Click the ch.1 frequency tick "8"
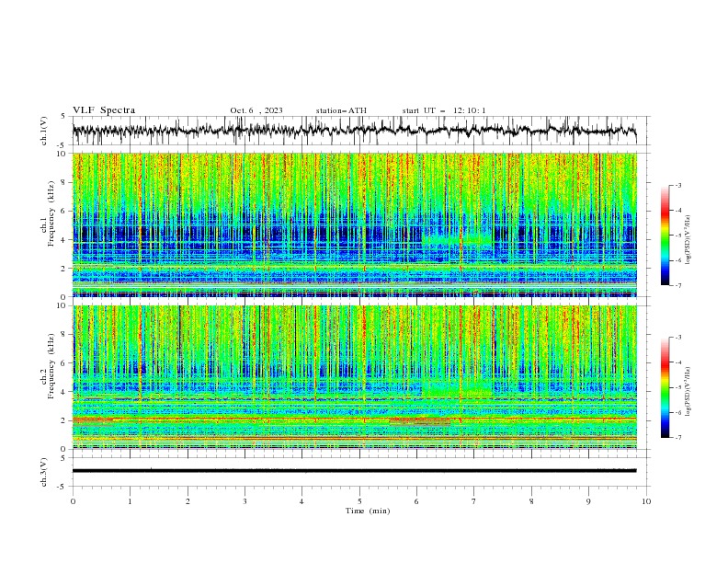 (64, 182)
